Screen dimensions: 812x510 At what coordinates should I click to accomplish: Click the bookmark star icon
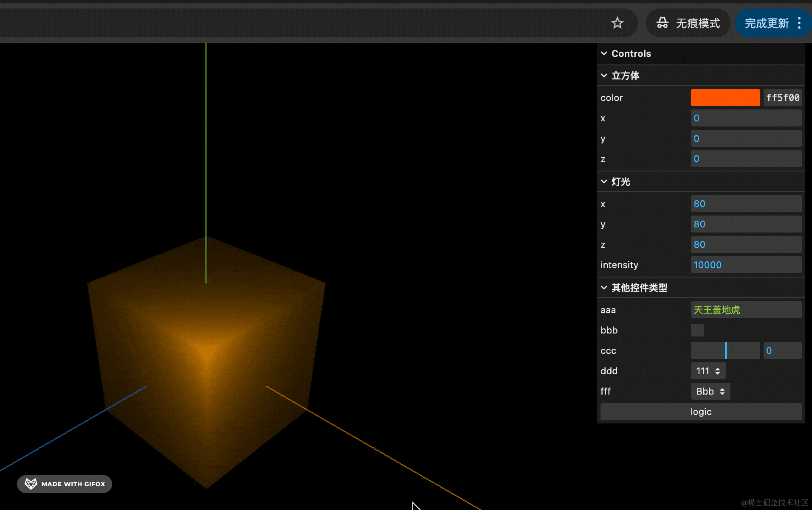tap(617, 23)
